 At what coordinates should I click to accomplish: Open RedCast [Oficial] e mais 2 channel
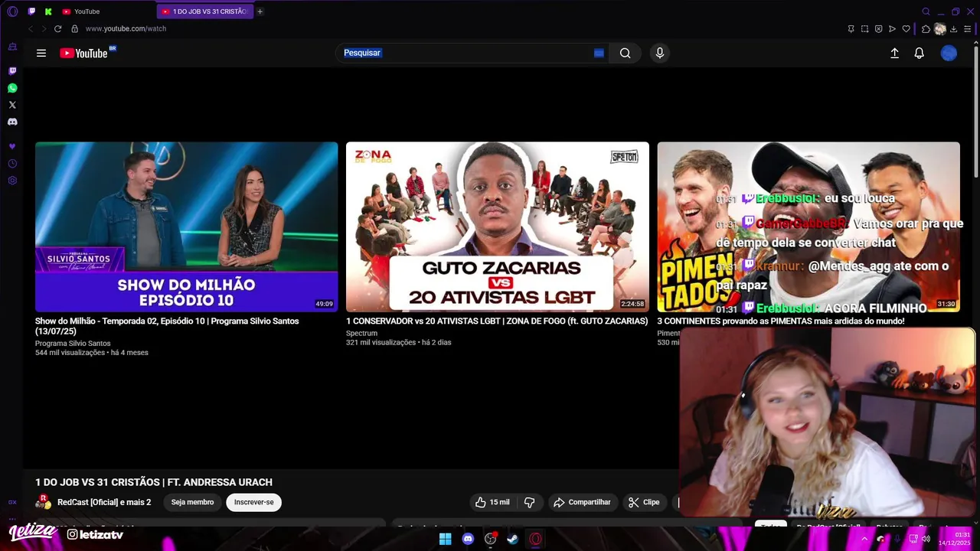pos(104,502)
